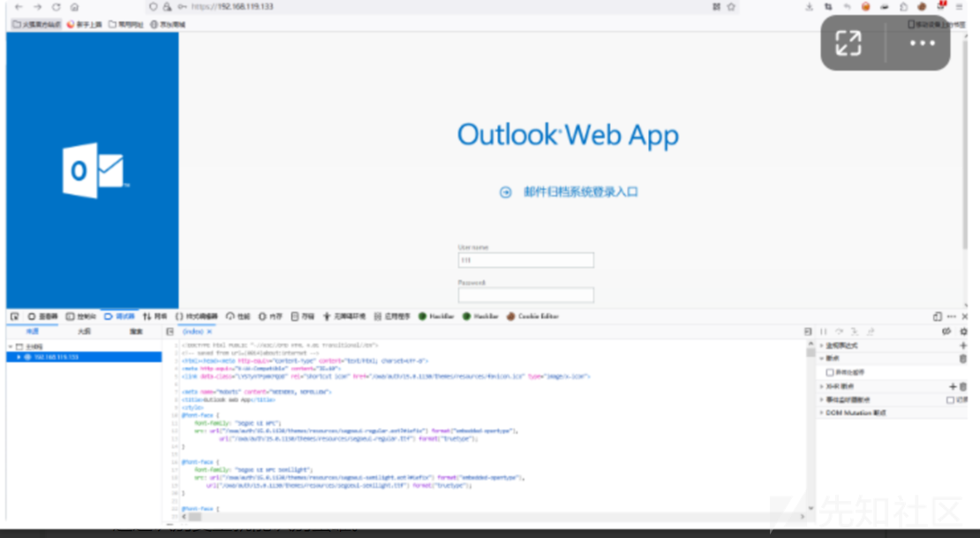Screen dimensions: 980x538
Task: Open the browser hamburger menu
Action: coord(960,7)
